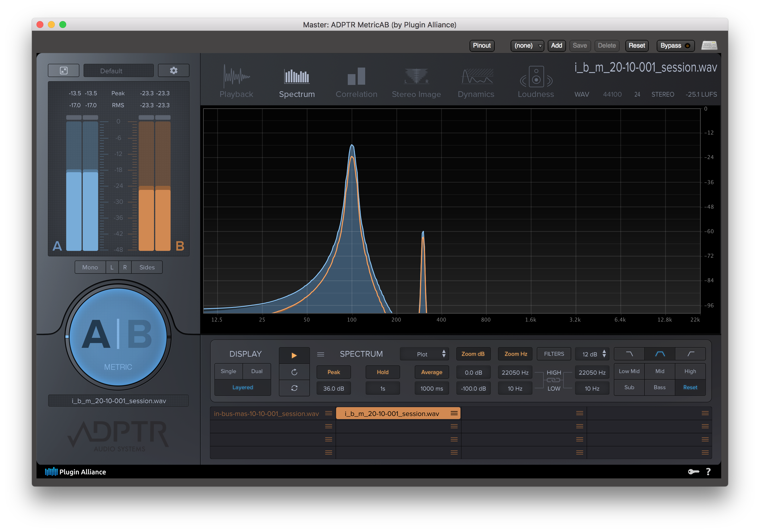This screenshot has height=532, width=760.
Task: Click the resize window icon button
Action: pyautogui.click(x=64, y=70)
